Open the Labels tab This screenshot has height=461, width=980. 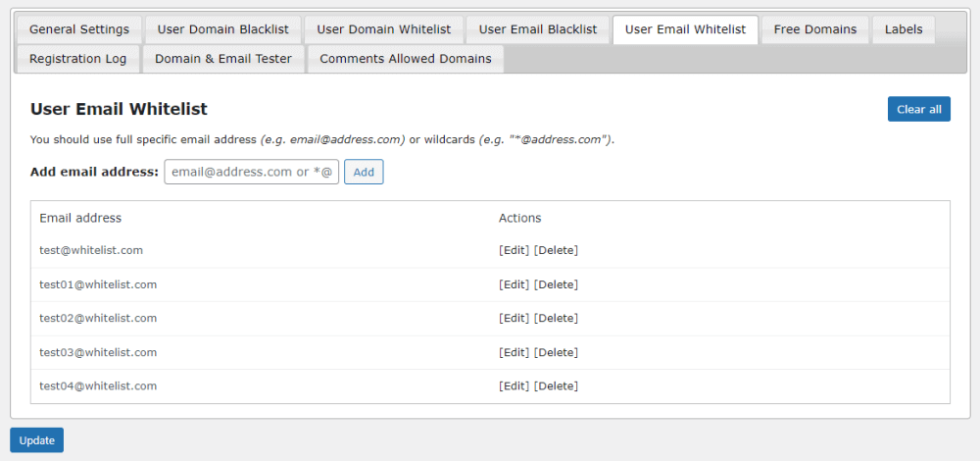tap(904, 29)
